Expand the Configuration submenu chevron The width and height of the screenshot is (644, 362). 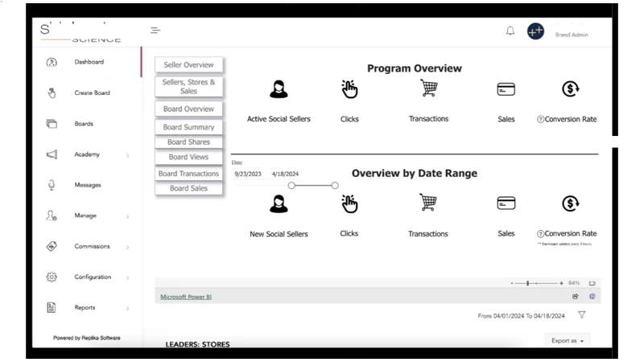click(x=128, y=278)
